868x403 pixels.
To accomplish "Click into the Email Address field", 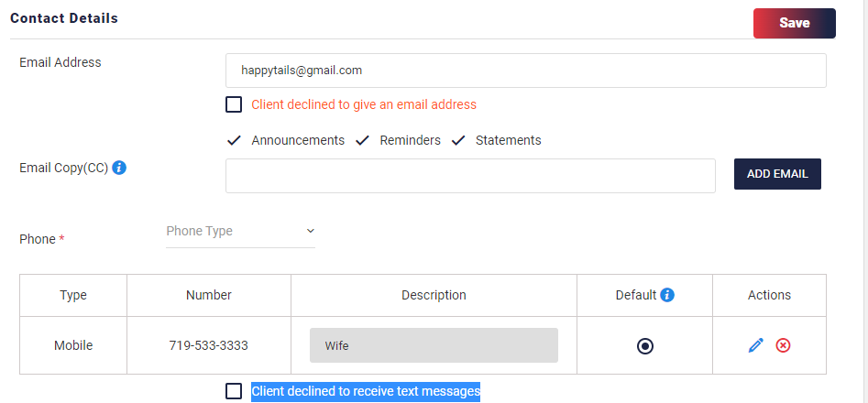I will (526, 71).
